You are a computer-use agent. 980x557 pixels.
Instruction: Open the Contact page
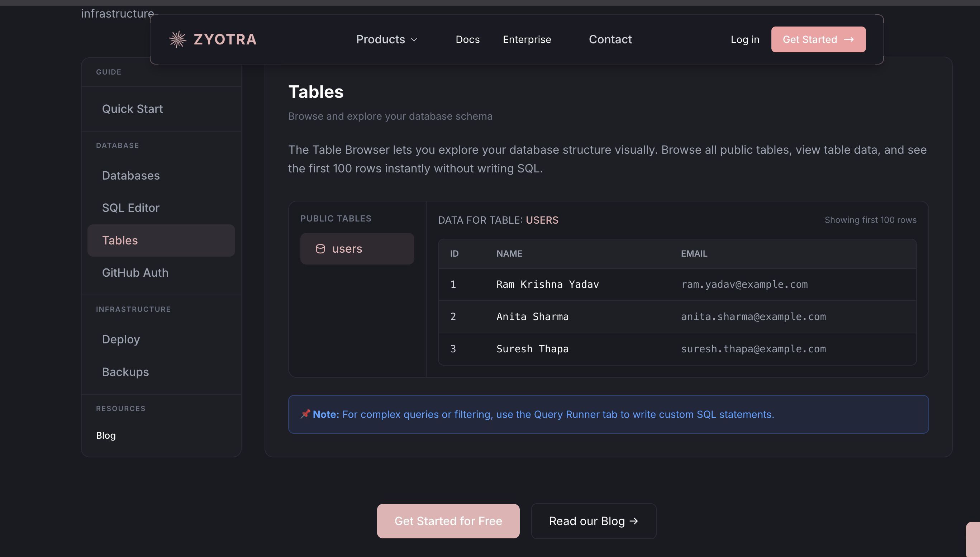click(x=610, y=39)
